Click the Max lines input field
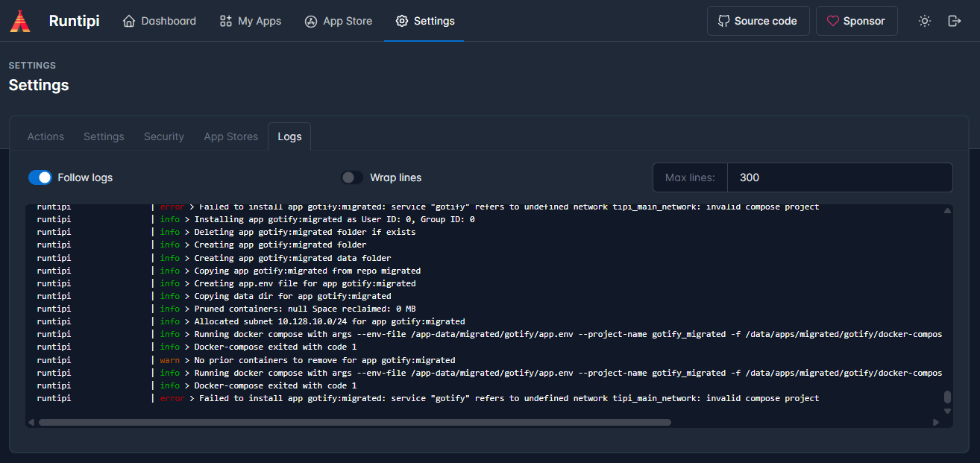This screenshot has height=463, width=980. tap(840, 177)
